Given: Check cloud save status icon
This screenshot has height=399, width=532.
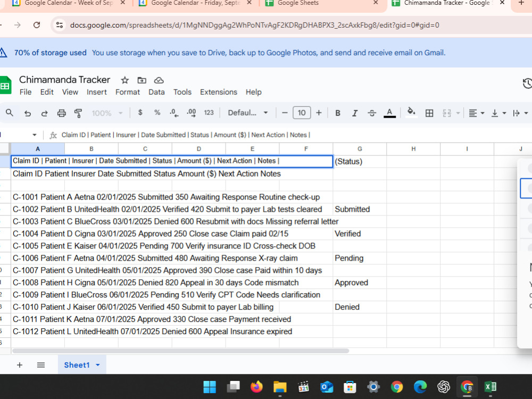Looking at the screenshot, I should (x=159, y=80).
